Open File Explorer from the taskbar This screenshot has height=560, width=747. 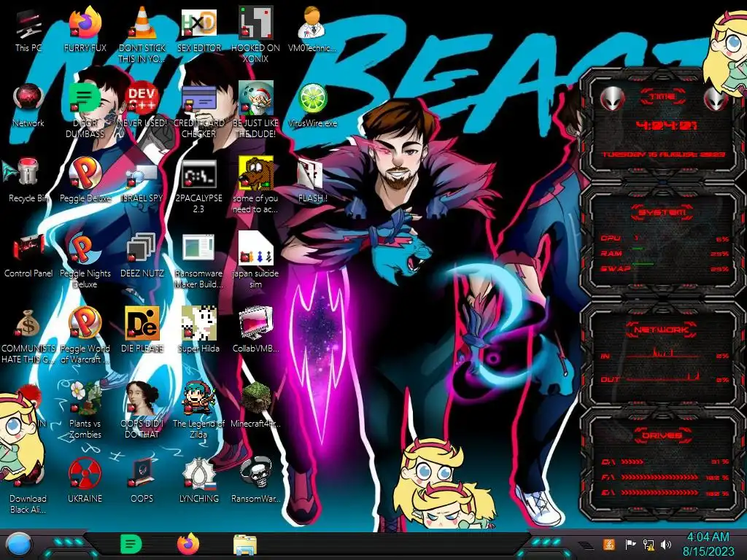pyautogui.click(x=245, y=545)
